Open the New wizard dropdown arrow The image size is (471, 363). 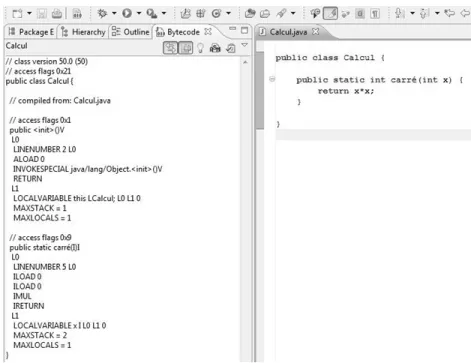29,14
